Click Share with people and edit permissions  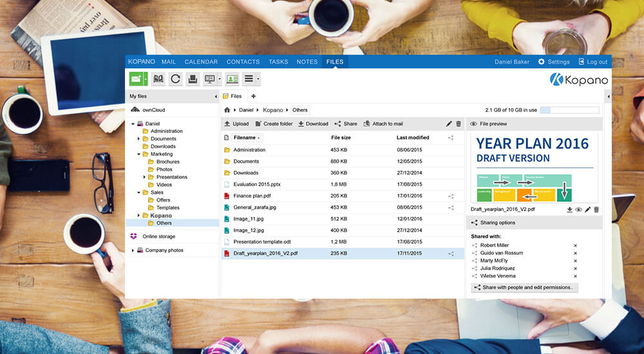click(524, 288)
